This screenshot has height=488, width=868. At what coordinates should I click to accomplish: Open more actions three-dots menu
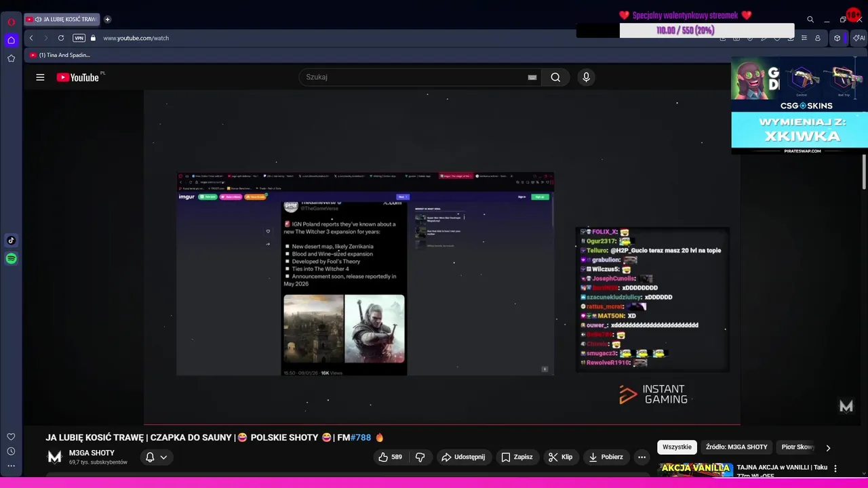click(x=642, y=457)
